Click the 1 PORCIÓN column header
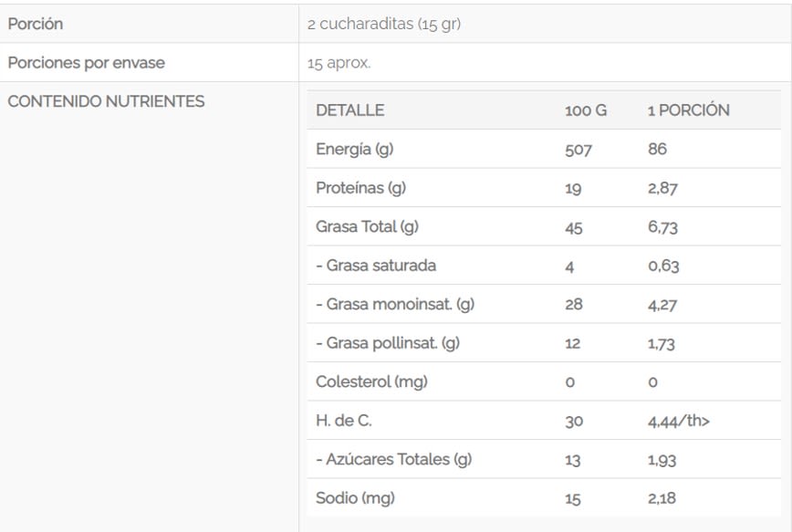The height and width of the screenshot is (532, 792). (x=689, y=110)
